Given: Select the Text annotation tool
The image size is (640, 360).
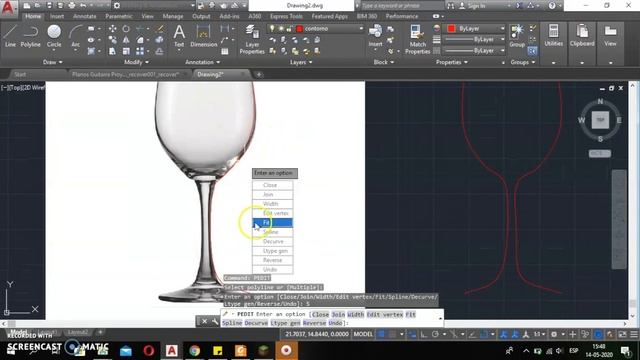Looking at the screenshot, I should coord(179,36).
